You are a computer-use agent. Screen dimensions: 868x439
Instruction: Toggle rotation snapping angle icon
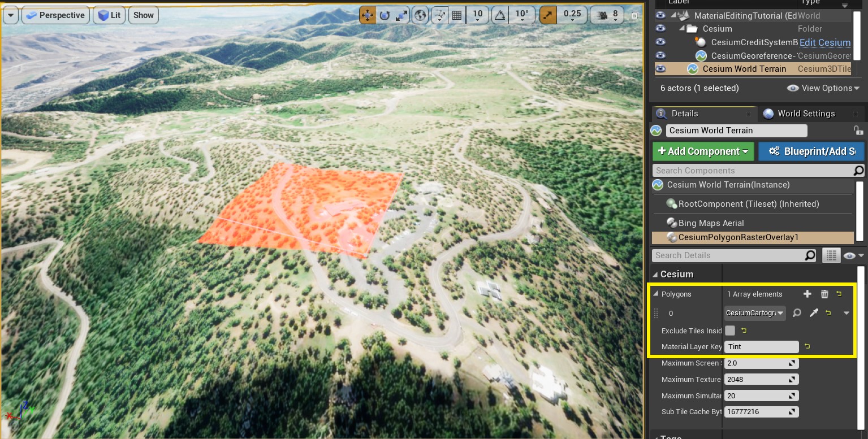tap(500, 15)
